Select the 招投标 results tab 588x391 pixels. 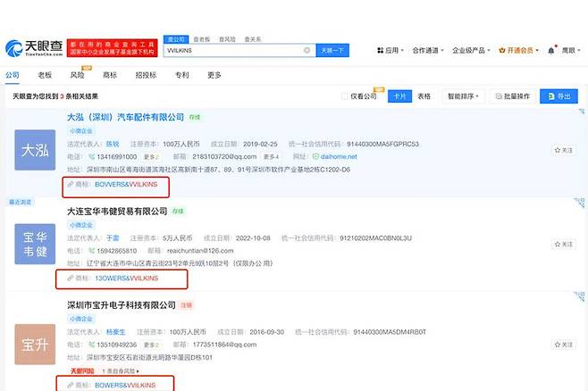(x=146, y=75)
